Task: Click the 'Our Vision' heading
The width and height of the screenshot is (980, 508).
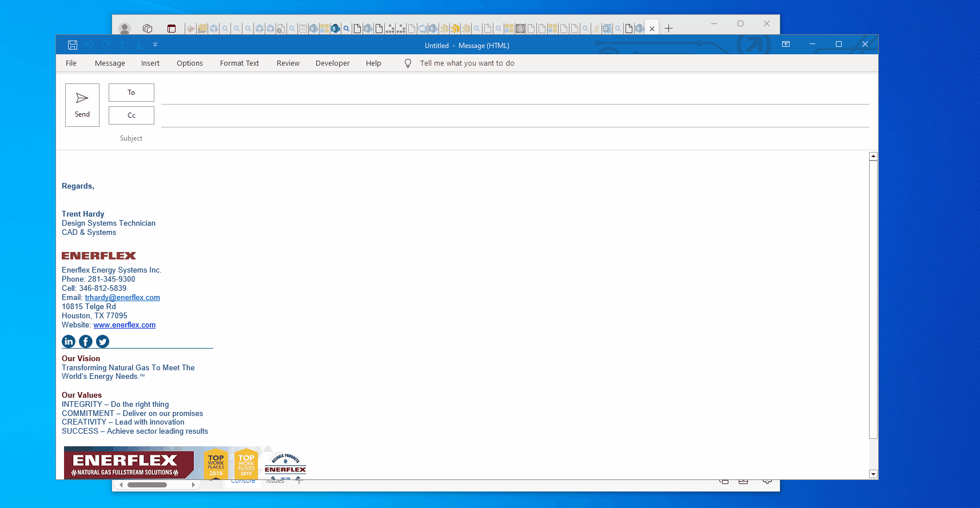Action: click(x=81, y=359)
